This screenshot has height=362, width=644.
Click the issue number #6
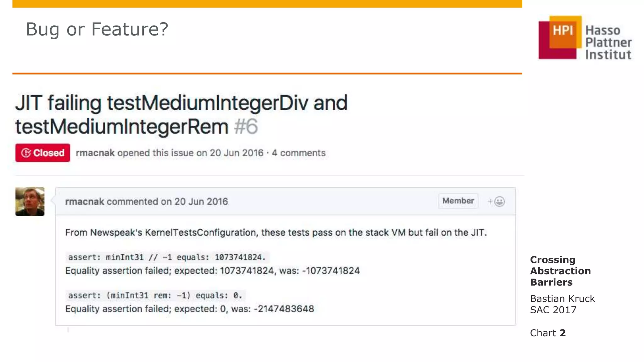coord(246,127)
